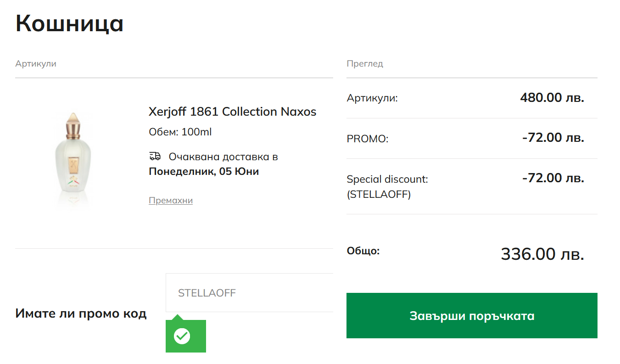Click the Обем: 100ml volume text
The width and height of the screenshot is (620, 364).
coord(180,132)
